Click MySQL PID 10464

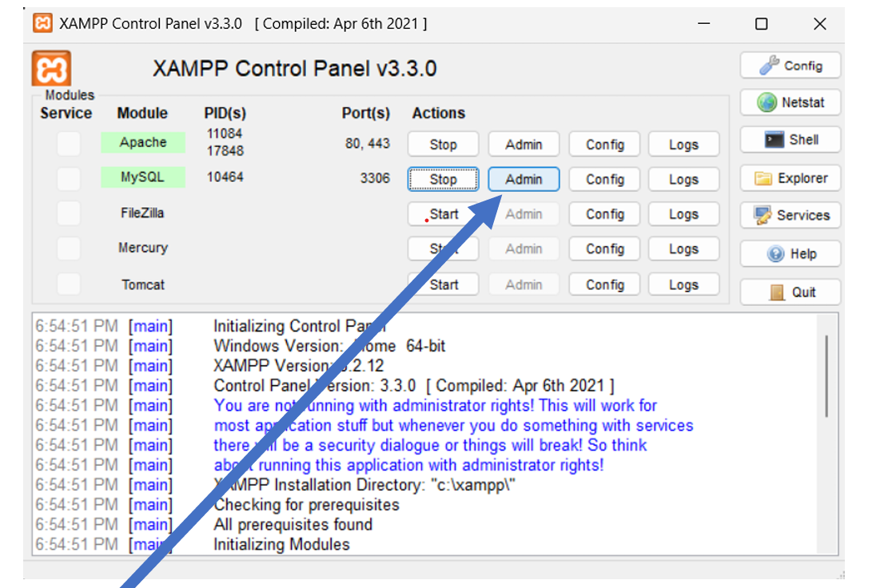click(225, 177)
